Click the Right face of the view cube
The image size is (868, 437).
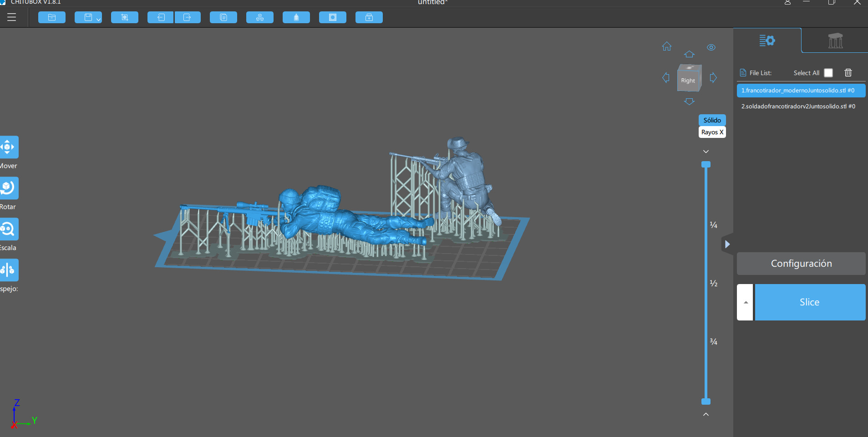688,81
